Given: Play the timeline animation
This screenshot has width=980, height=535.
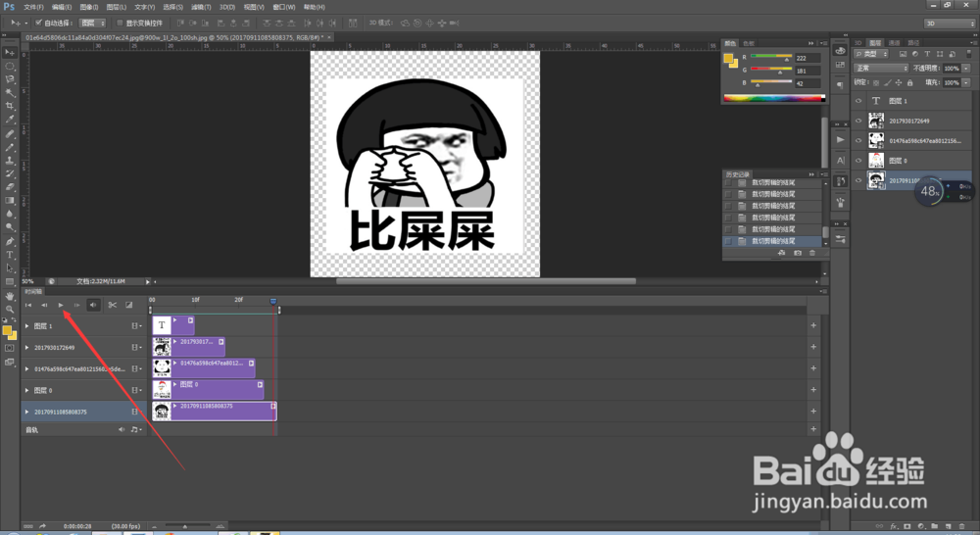Looking at the screenshot, I should click(61, 305).
